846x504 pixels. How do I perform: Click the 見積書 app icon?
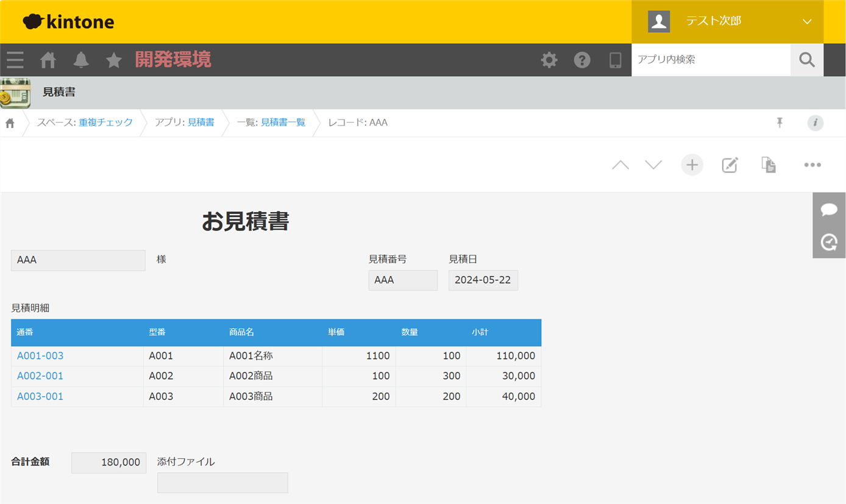(x=15, y=93)
